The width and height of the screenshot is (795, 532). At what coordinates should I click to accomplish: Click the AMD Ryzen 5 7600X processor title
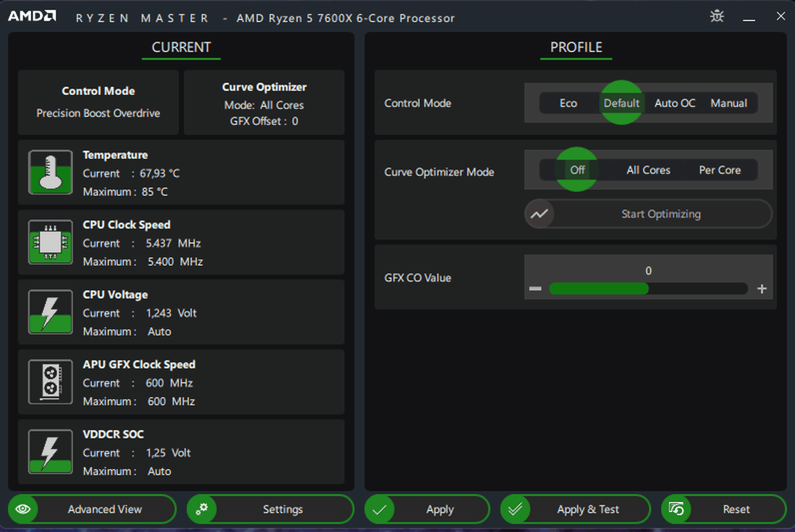tap(345, 18)
